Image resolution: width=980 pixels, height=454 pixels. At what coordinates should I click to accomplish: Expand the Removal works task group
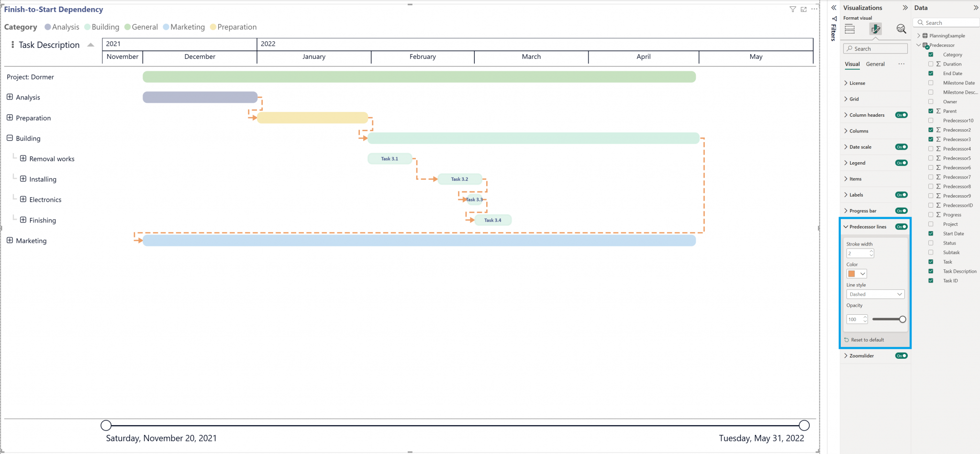[x=23, y=158]
